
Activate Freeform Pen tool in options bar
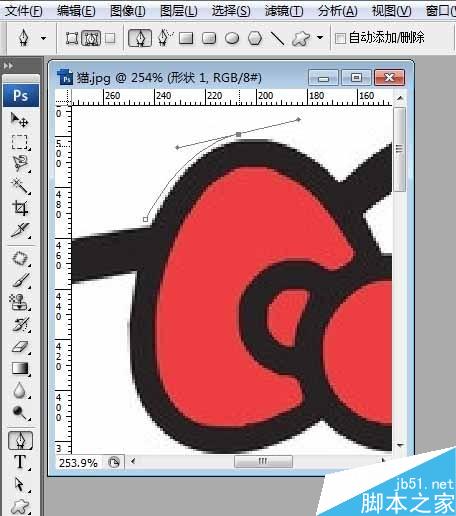click(x=165, y=37)
